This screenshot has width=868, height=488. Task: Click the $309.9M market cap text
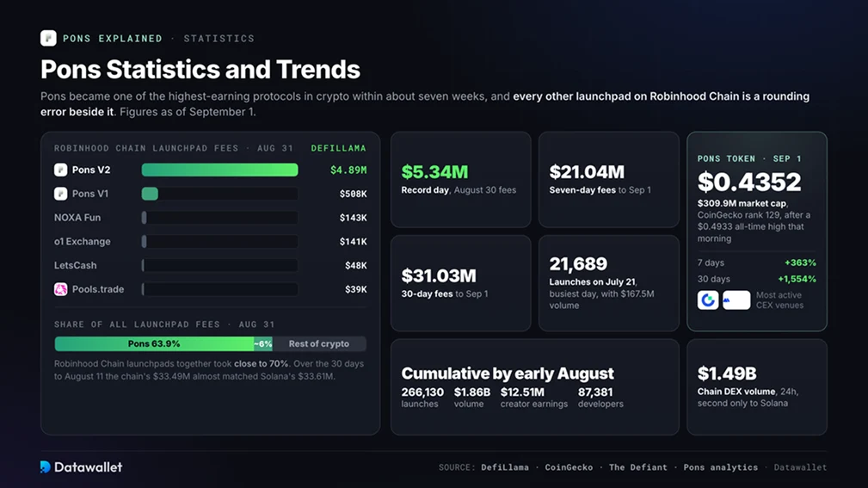pyautogui.click(x=742, y=203)
